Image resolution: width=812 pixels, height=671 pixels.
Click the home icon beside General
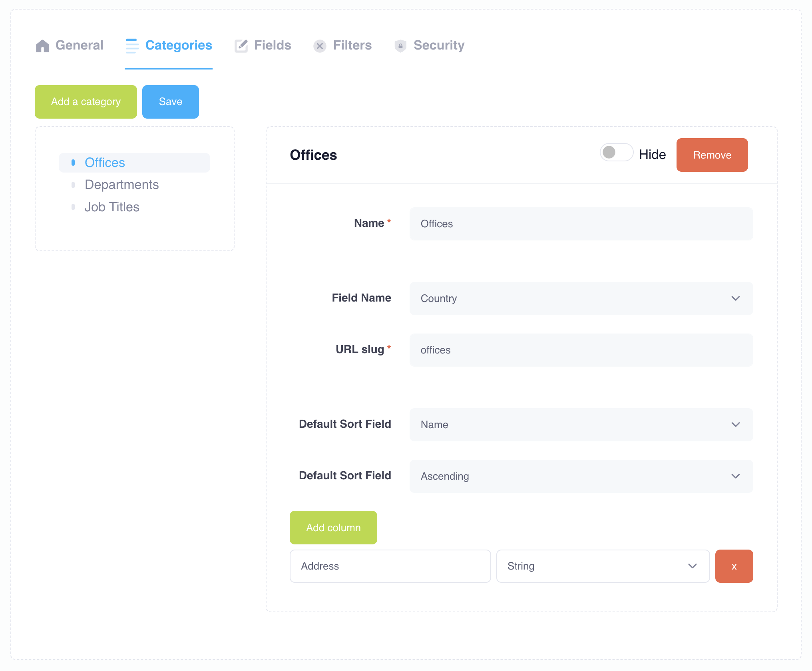(42, 46)
